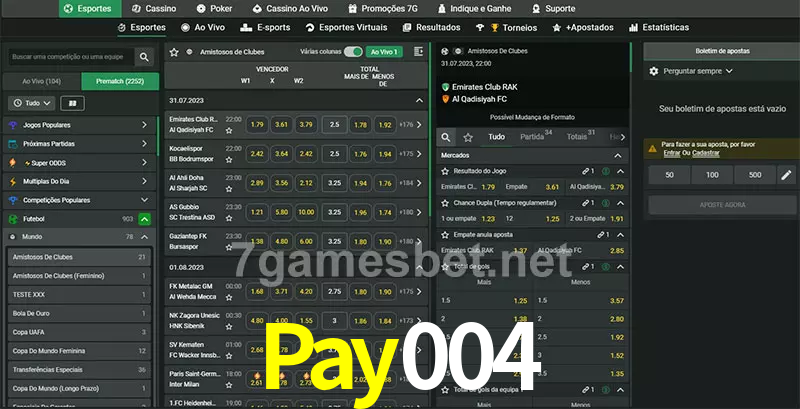800x409 pixels.
Task: Open the Cassino top menu
Action: pyautogui.click(x=154, y=9)
